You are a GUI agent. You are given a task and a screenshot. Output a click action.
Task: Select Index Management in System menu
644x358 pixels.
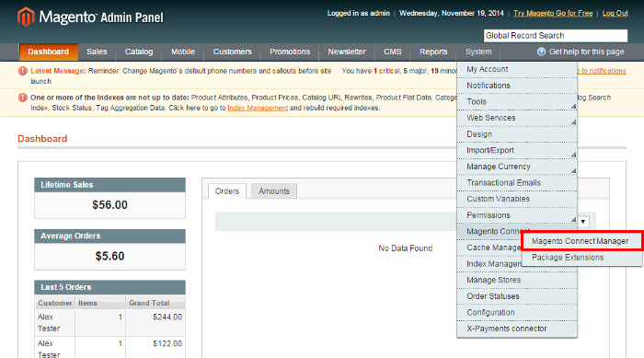(x=489, y=264)
